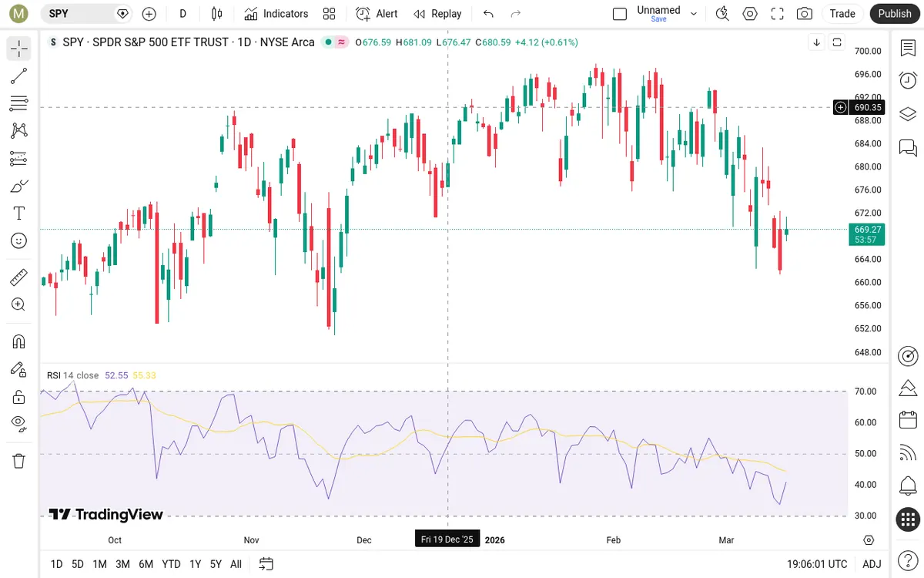Open the chart settings hexagon icon

pos(750,13)
